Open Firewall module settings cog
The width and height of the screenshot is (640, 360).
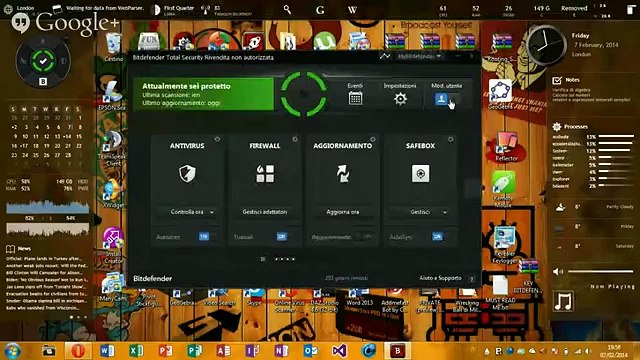(295, 140)
